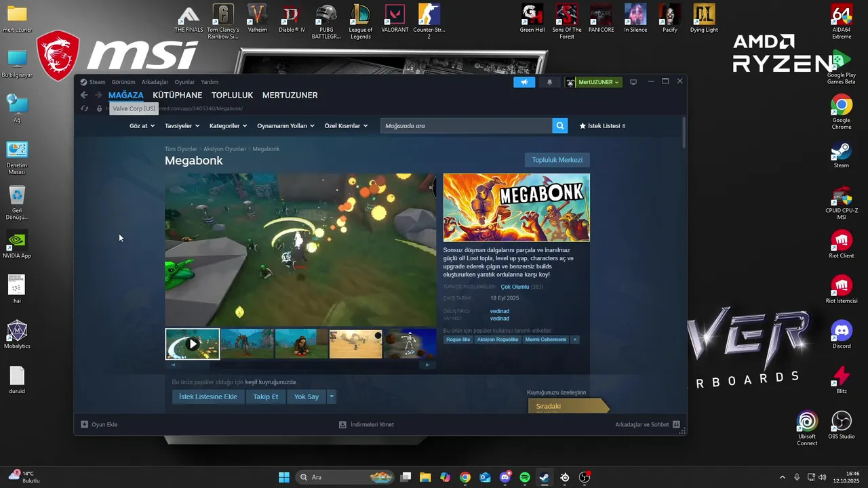
Task: Open League of Legends desktop shortcut
Action: pos(361,22)
